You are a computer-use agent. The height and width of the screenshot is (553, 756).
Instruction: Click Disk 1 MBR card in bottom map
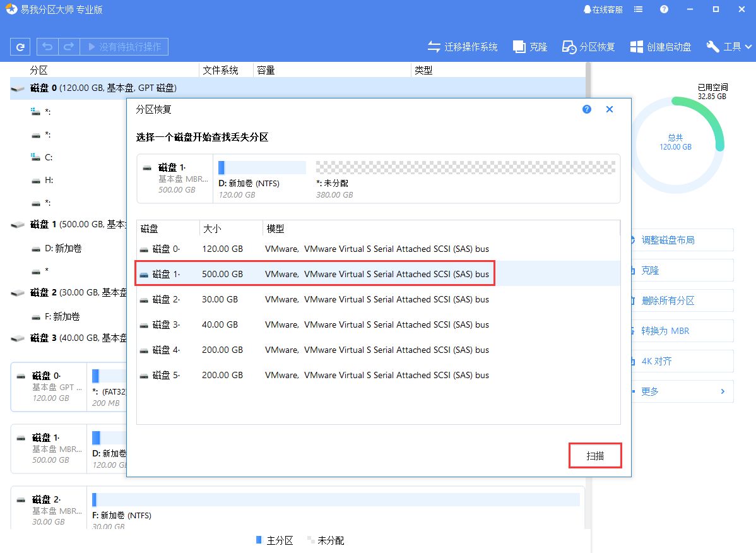[49, 448]
